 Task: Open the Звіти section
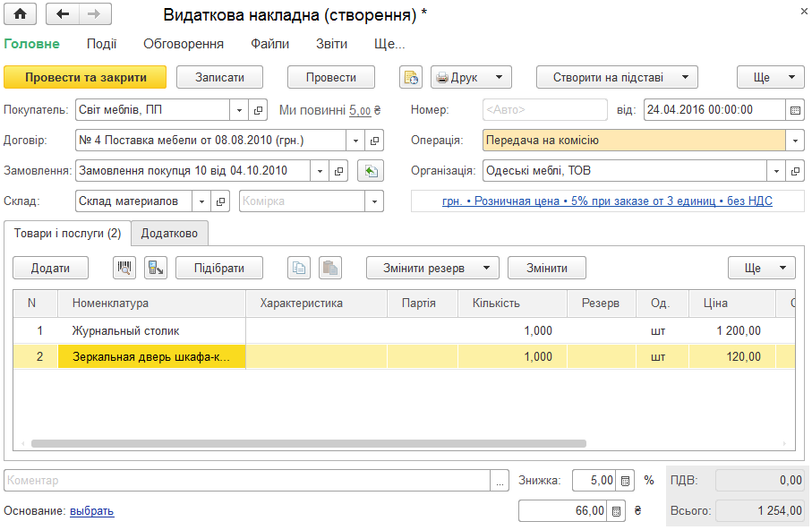tap(331, 44)
